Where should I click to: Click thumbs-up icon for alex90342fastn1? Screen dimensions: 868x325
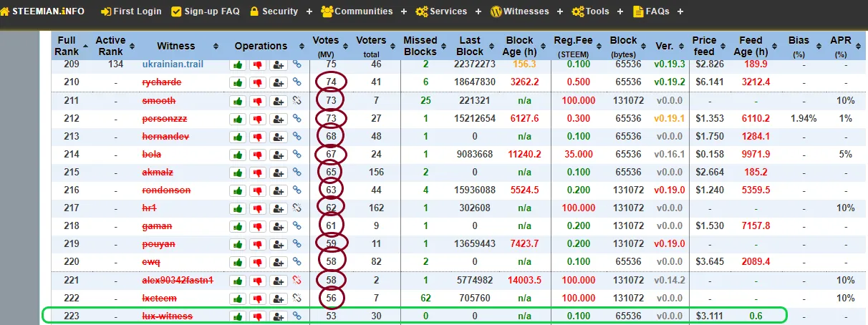tap(236, 280)
